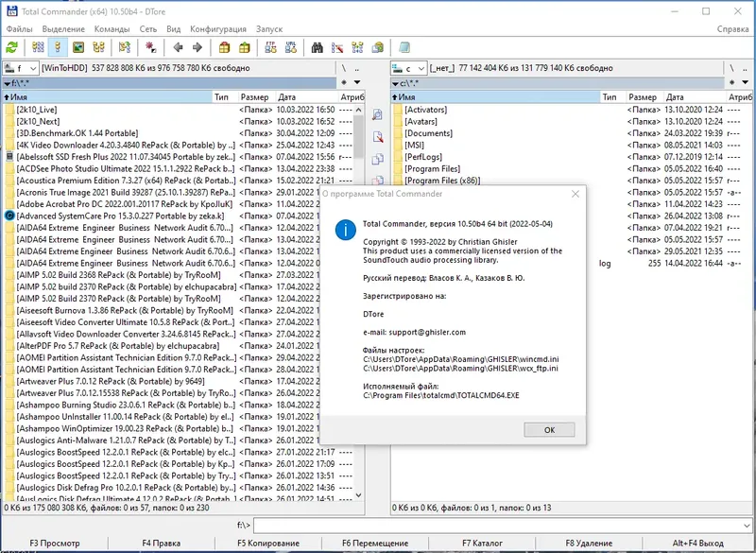Screen dimensions: 756x553
Task: Click the Total Commander title bar floppy icon
Action: (11, 10)
